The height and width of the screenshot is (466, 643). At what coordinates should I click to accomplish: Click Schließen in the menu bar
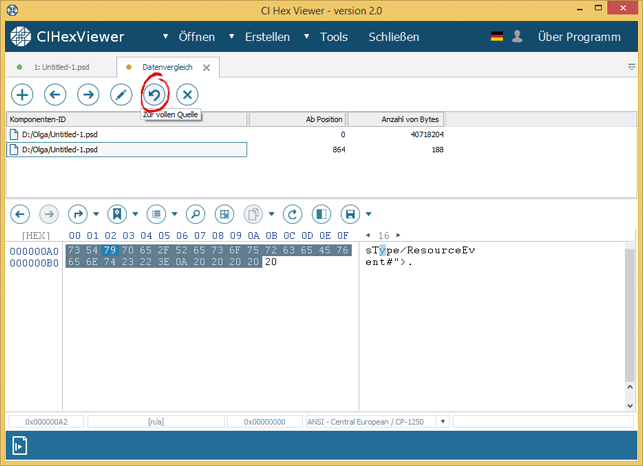click(x=394, y=37)
